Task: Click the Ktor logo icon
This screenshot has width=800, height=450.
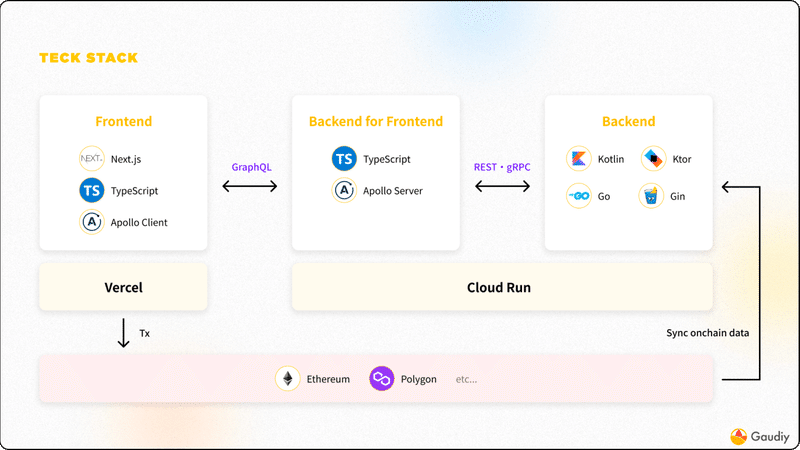Action: pos(654,159)
